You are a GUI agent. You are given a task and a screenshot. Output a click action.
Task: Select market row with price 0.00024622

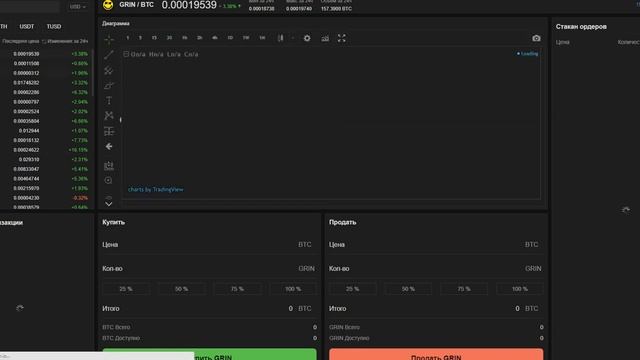point(45,150)
